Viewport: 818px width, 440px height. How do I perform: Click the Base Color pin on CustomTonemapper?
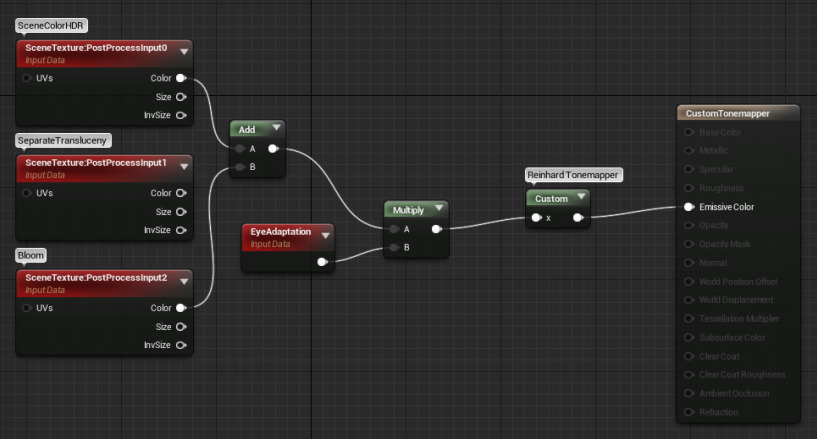[689, 132]
